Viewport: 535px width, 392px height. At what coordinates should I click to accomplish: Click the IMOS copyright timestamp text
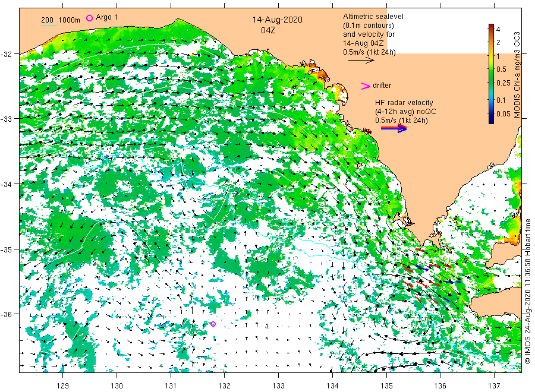tap(527, 291)
